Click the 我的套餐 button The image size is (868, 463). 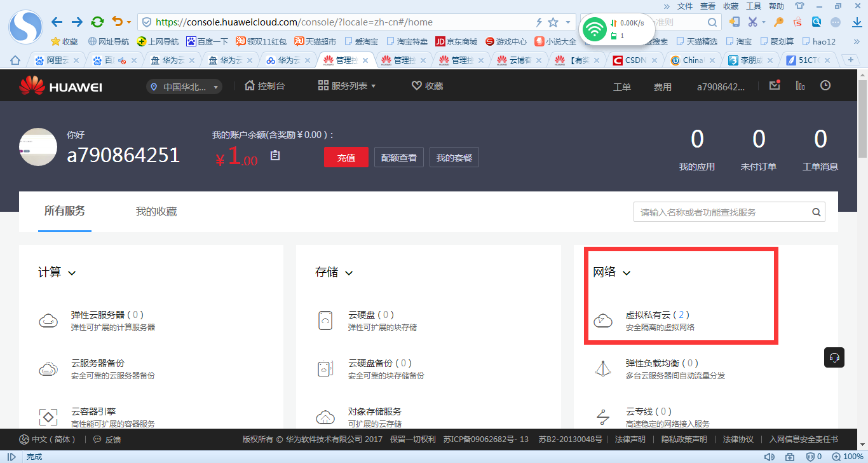[x=454, y=158]
